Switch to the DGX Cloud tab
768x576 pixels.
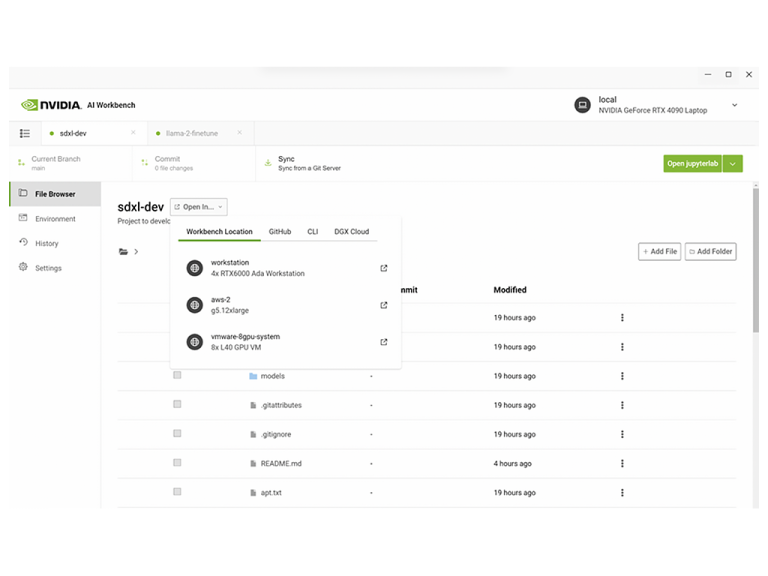click(x=351, y=232)
